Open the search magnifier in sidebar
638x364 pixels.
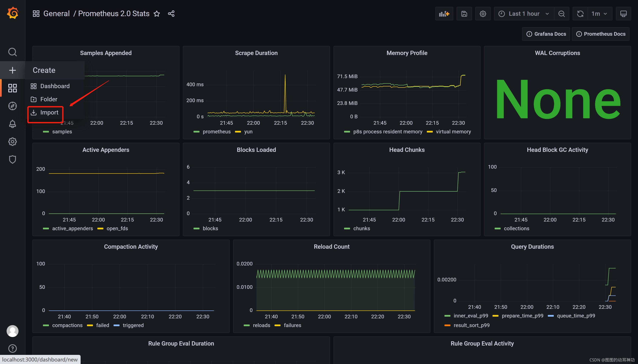point(13,52)
